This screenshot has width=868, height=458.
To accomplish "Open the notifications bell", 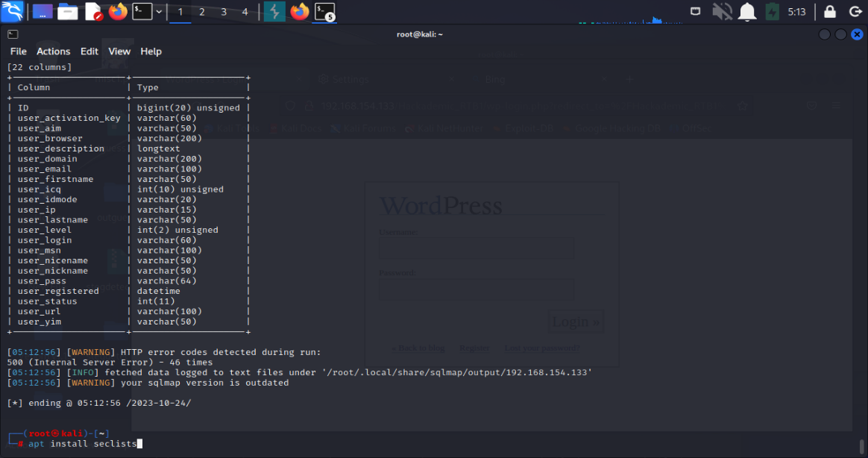I will [746, 12].
